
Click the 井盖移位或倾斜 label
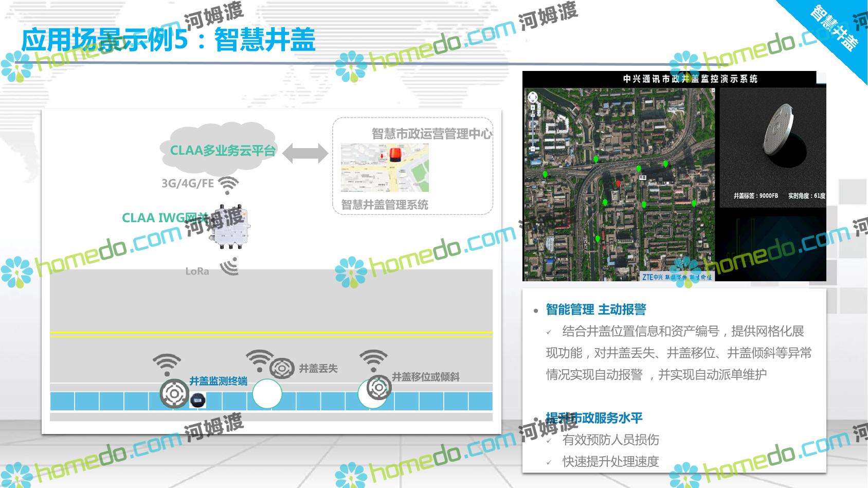click(x=426, y=377)
